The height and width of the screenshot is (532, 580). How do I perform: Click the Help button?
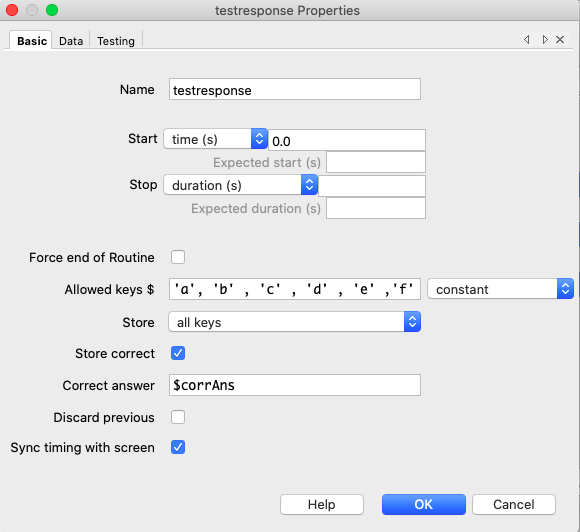pos(322,504)
